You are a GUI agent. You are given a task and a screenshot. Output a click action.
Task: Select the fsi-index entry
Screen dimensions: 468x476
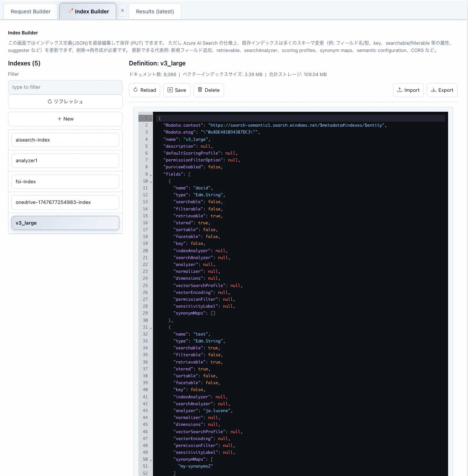(65, 181)
